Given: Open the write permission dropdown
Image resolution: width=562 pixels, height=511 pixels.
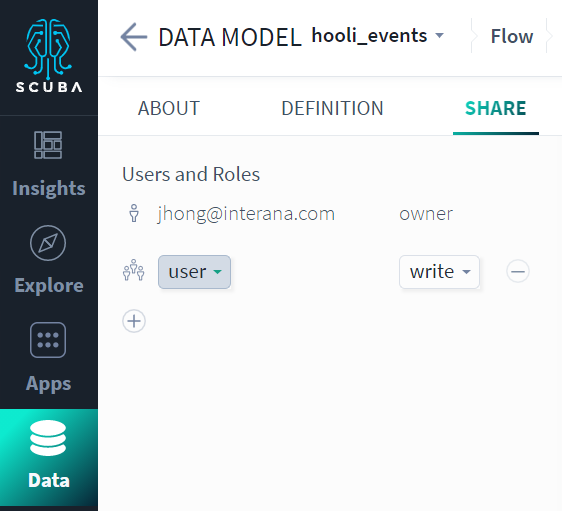Looking at the screenshot, I should pos(439,272).
